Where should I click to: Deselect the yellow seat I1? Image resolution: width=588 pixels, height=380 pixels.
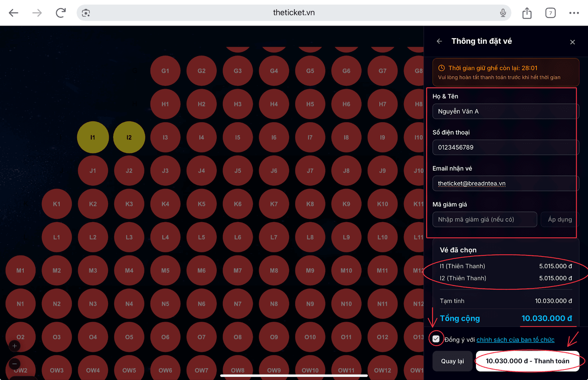[x=93, y=137]
